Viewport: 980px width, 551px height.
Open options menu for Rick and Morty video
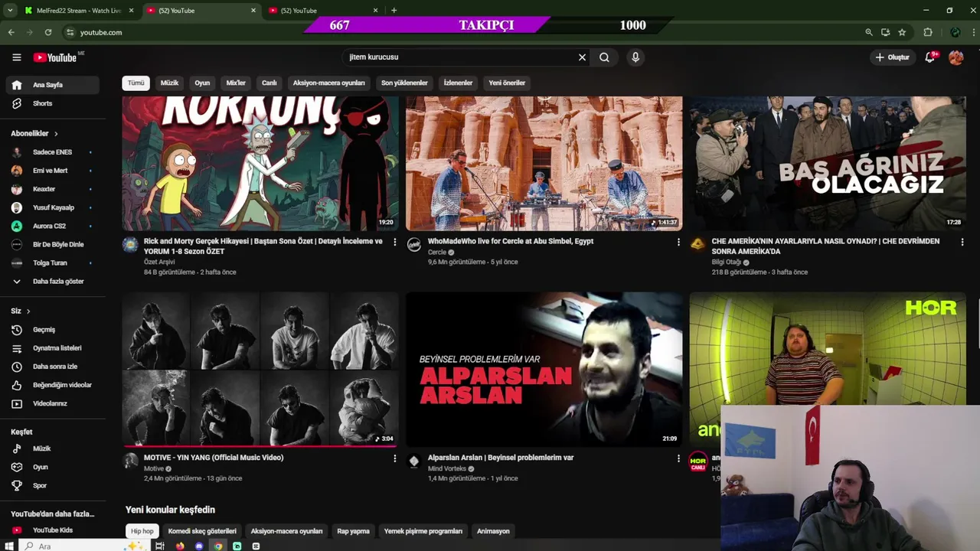[395, 242]
